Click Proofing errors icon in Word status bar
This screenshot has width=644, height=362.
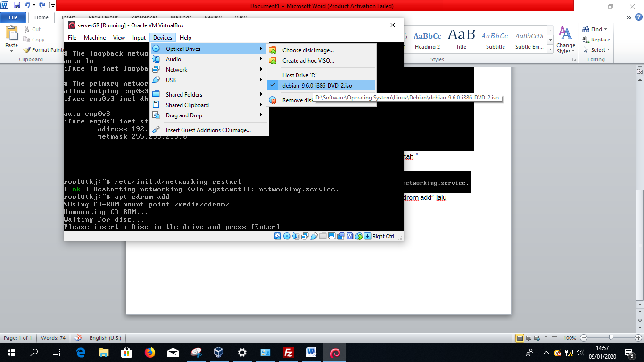click(x=78, y=338)
